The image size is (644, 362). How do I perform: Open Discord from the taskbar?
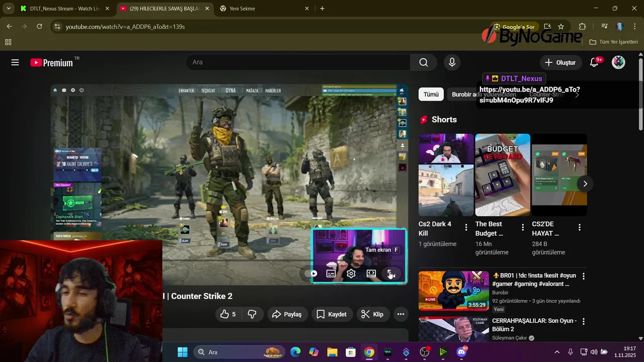coord(461,352)
